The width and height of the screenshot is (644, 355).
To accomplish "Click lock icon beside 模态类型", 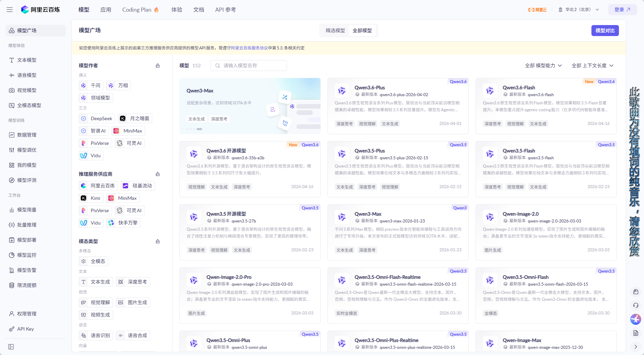I will coord(158,241).
